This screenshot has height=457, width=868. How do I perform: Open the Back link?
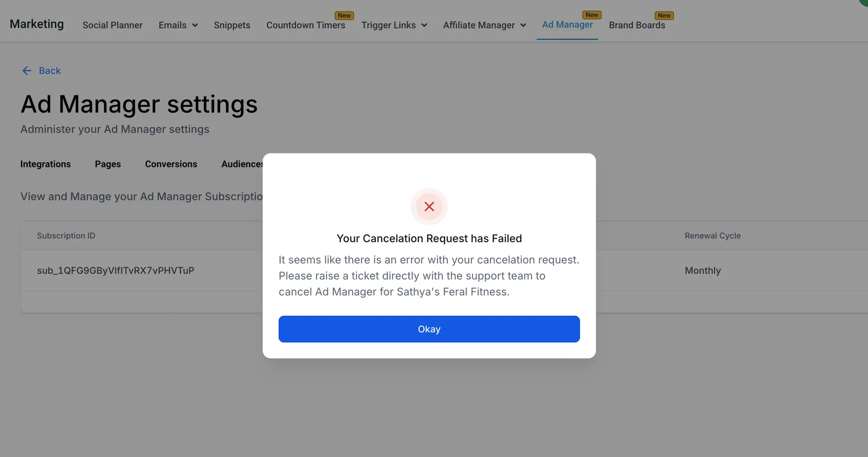(x=49, y=70)
